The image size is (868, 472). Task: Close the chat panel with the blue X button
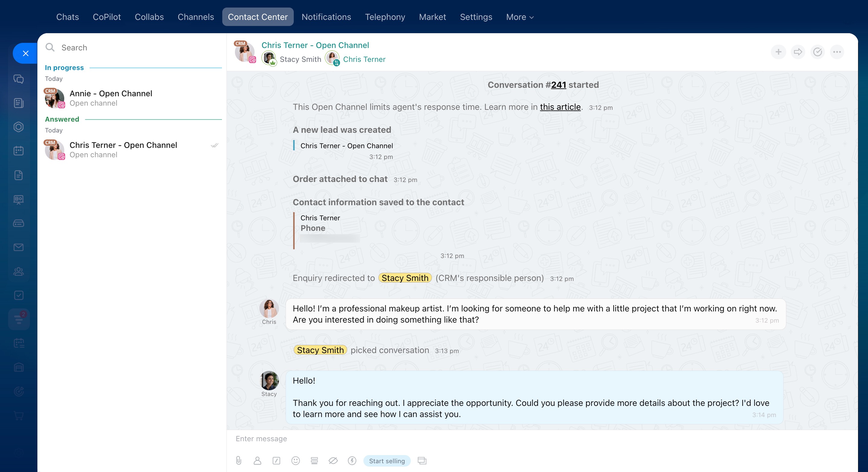pyautogui.click(x=25, y=53)
